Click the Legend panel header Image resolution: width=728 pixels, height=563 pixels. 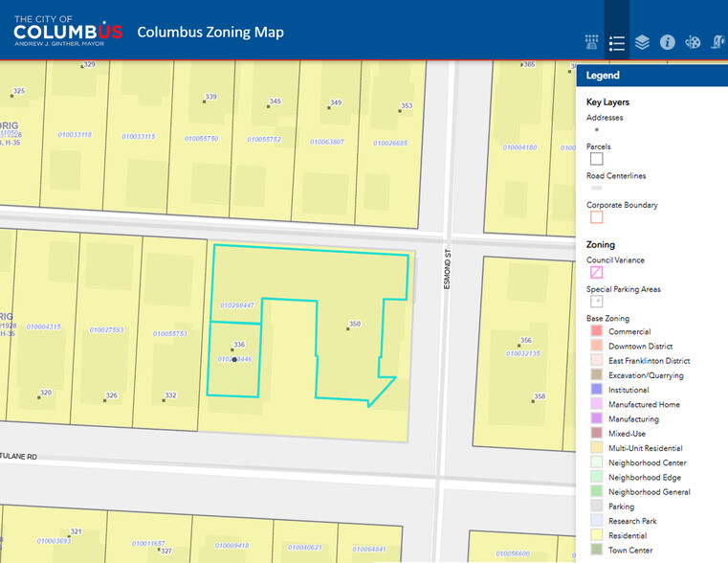tap(651, 76)
